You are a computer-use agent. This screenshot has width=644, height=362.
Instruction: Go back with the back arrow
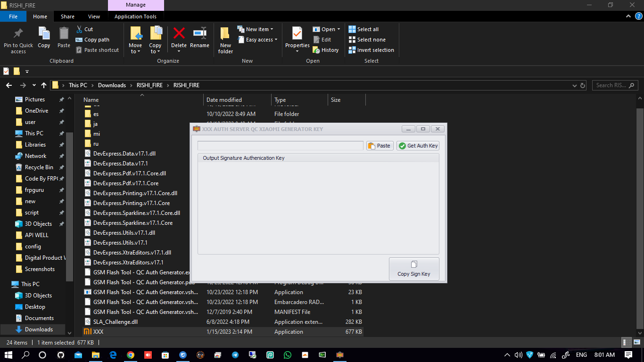pos(8,85)
